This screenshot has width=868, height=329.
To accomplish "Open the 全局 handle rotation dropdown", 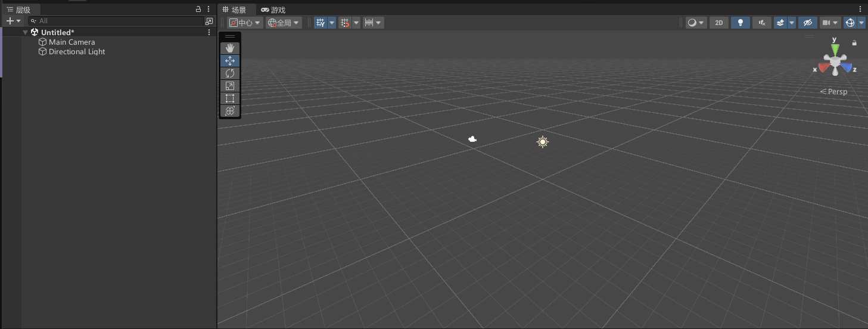I will point(284,23).
